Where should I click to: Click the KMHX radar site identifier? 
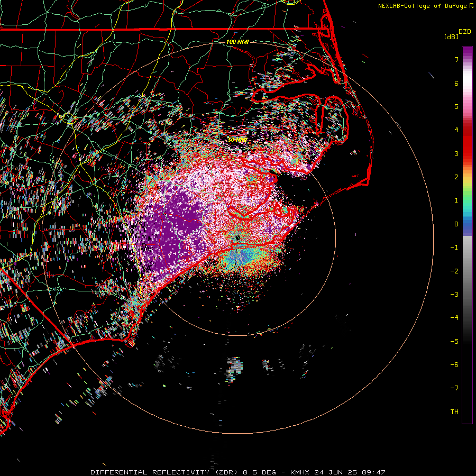pos(300,472)
